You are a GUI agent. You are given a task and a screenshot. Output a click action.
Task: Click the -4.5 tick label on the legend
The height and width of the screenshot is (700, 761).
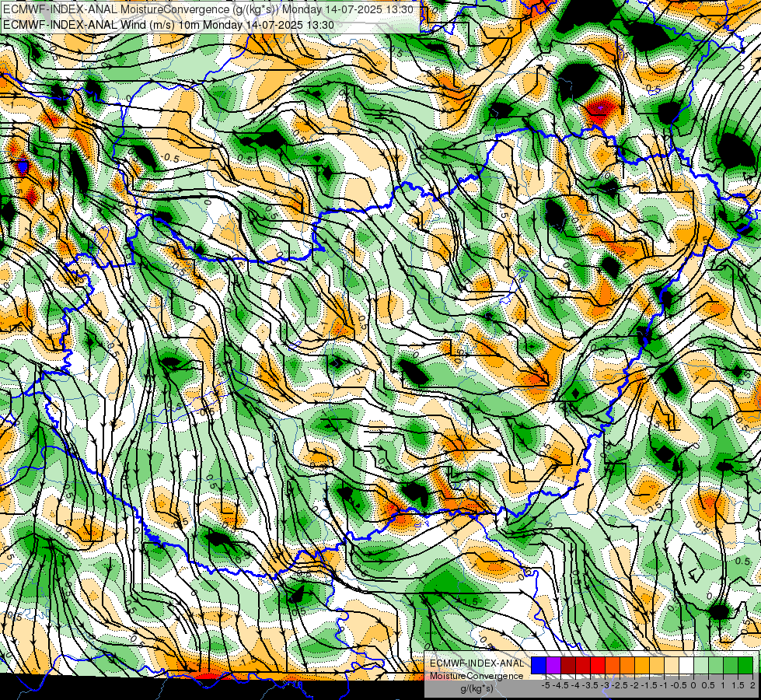click(560, 685)
